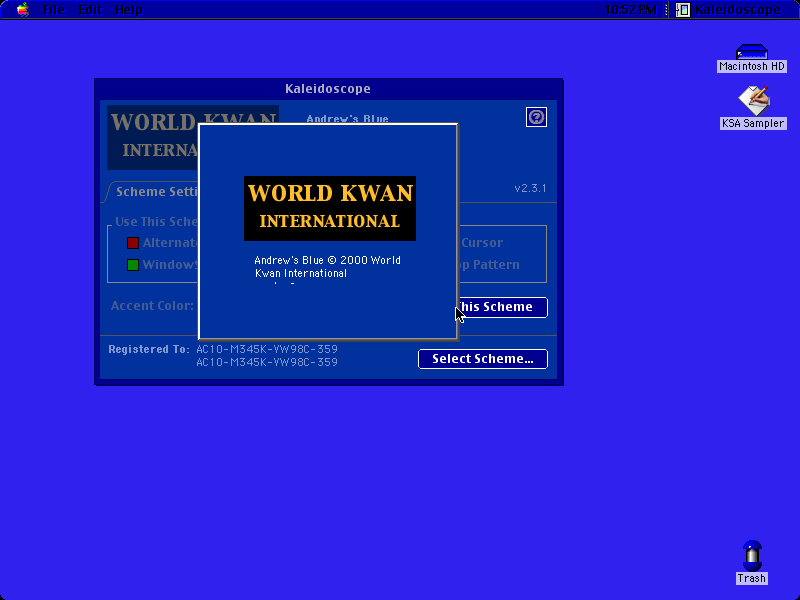Click the Kaleidoscope window title bar

(328, 89)
